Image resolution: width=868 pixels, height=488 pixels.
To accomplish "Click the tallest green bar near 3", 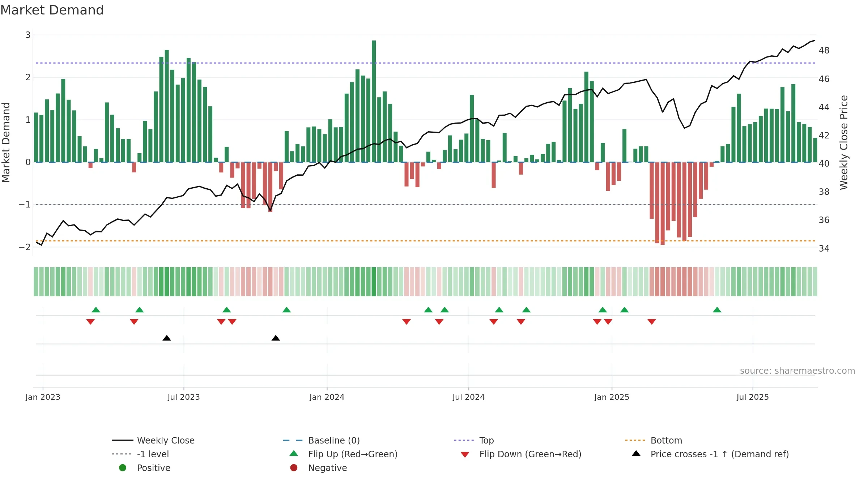I will pyautogui.click(x=374, y=101).
